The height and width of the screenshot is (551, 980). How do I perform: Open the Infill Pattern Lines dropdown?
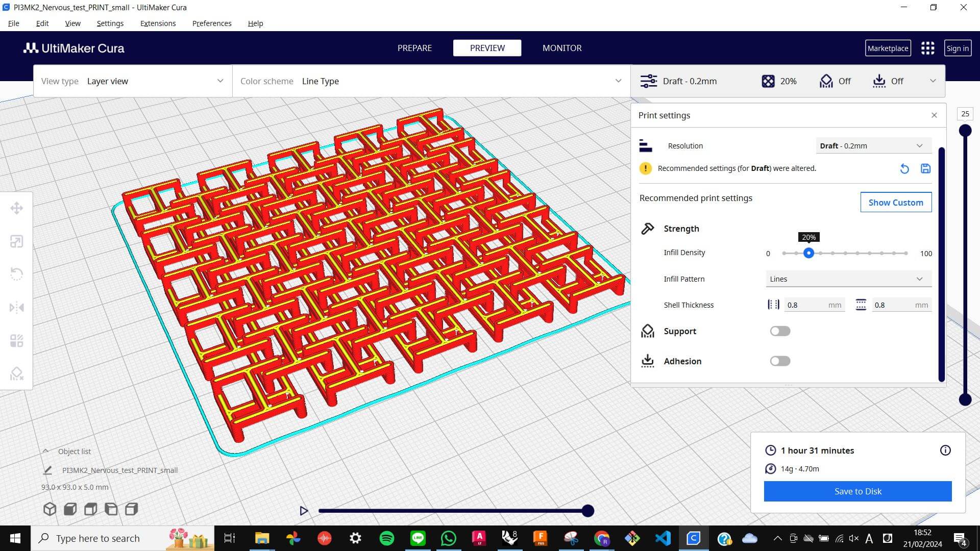coord(848,279)
